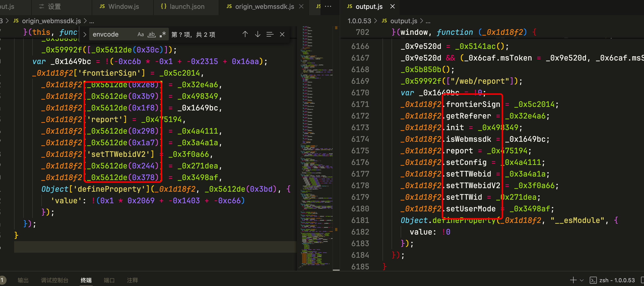644x286 pixels.
Task: Switch to the 调试控制台 panel tab
Action: coord(54,280)
